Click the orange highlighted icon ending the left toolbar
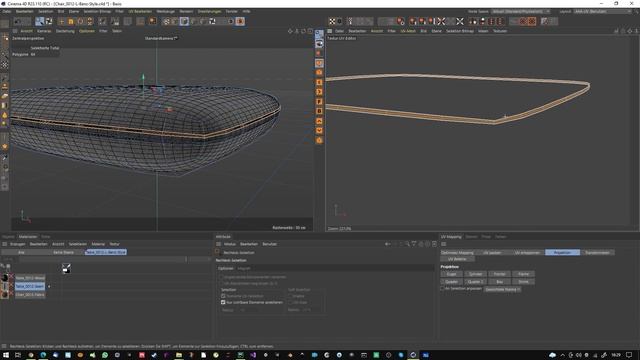 pos(240,21)
